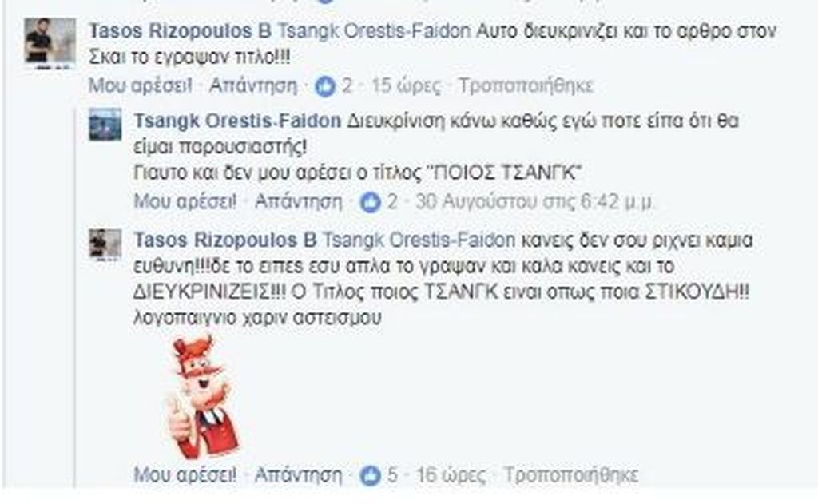Click Απάντηση under Tsangk Orestis-Faidon's reply

tap(299, 201)
